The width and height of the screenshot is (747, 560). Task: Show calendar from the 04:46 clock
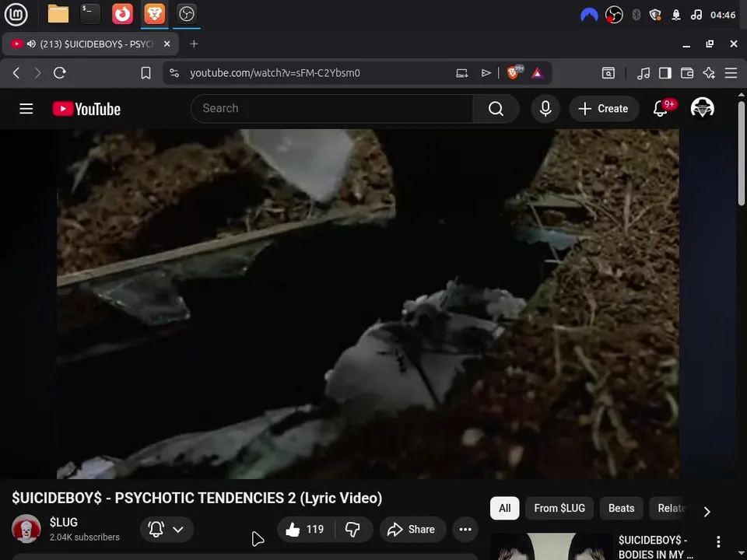[x=723, y=15]
